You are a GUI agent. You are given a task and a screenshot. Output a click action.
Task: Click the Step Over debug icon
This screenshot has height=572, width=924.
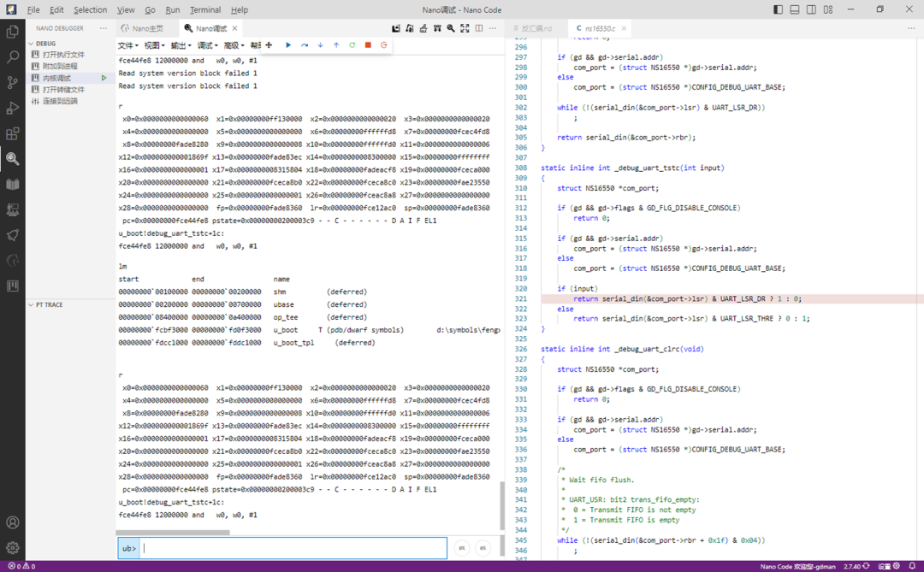[305, 45]
